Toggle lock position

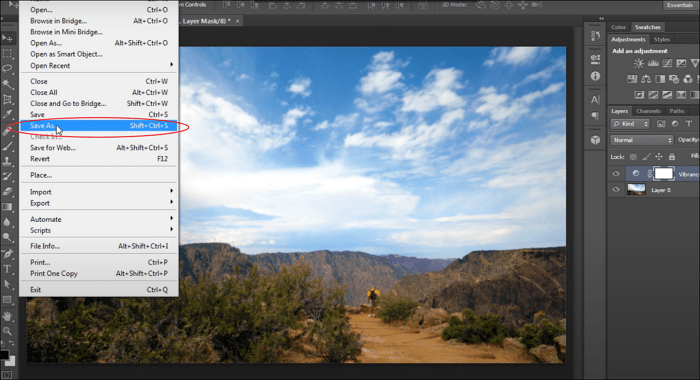tap(659, 157)
